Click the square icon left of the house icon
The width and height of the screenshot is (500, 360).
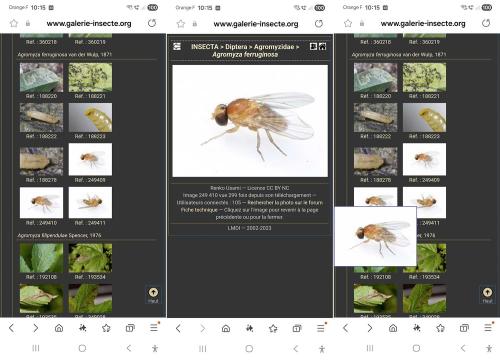pyautogui.click(x=313, y=47)
